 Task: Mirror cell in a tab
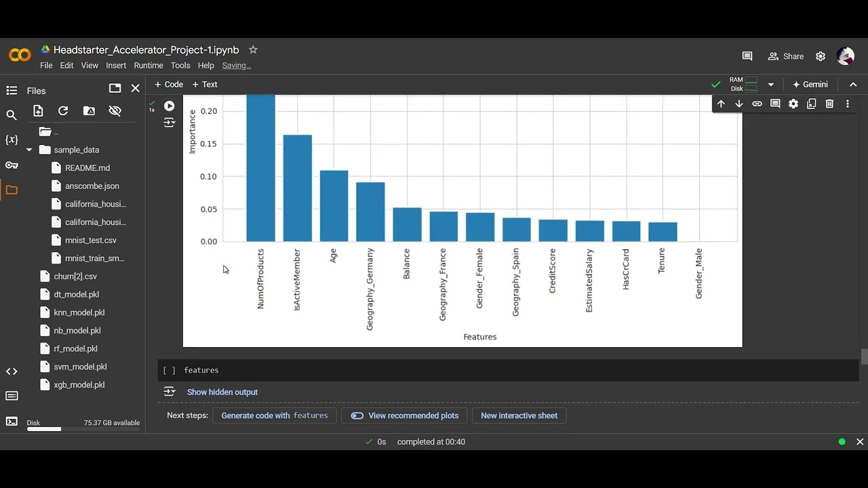pos(811,104)
